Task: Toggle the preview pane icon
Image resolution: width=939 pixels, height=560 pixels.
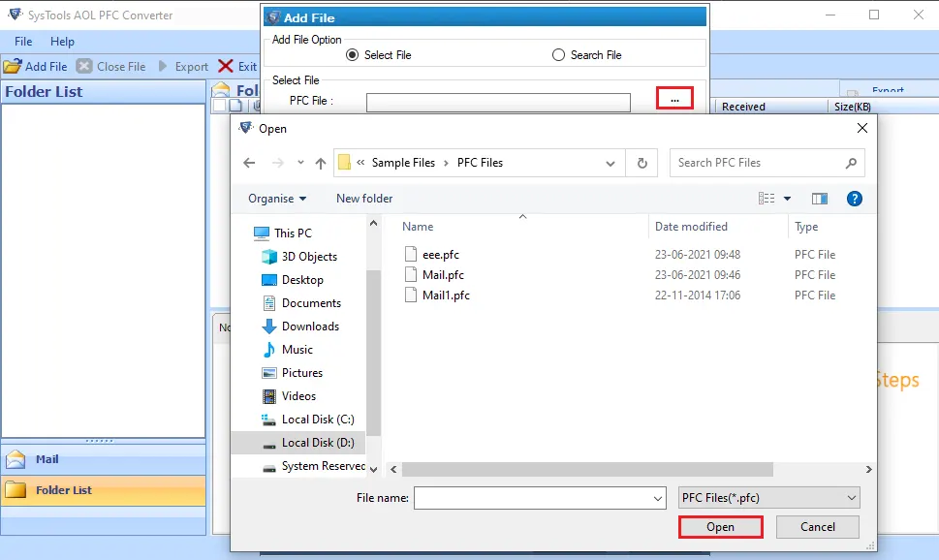Action: point(819,199)
